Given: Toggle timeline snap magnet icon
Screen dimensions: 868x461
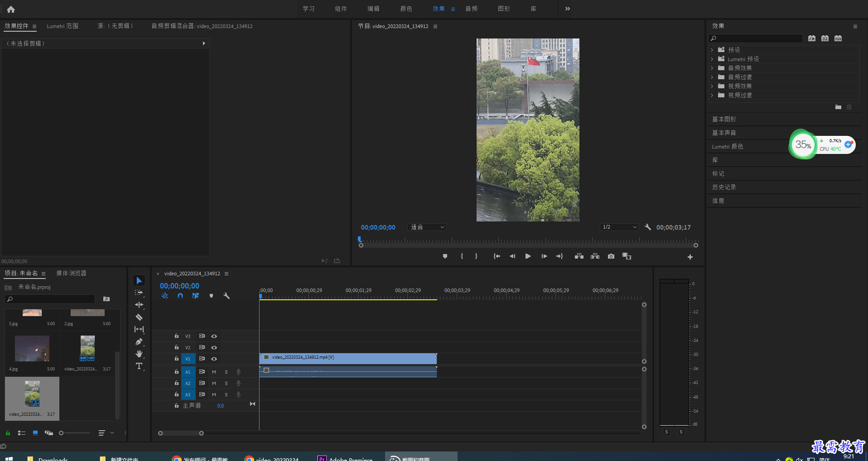Looking at the screenshot, I should (180, 296).
